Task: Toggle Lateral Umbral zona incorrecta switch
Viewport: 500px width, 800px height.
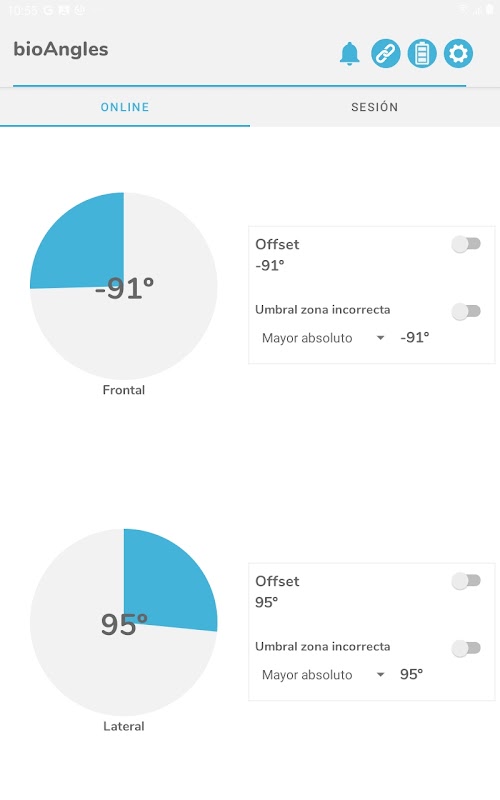Action: [x=466, y=648]
